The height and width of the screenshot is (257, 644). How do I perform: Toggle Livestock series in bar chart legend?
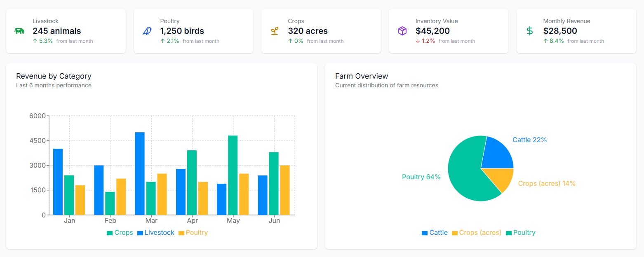click(155, 233)
